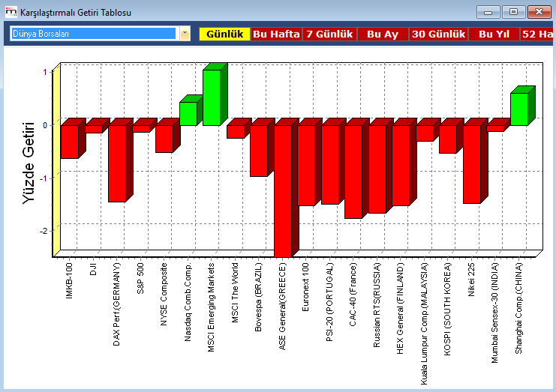Click the MSCI The World red bar
Image resolution: width=556 pixels, height=392 pixels.
click(236, 132)
